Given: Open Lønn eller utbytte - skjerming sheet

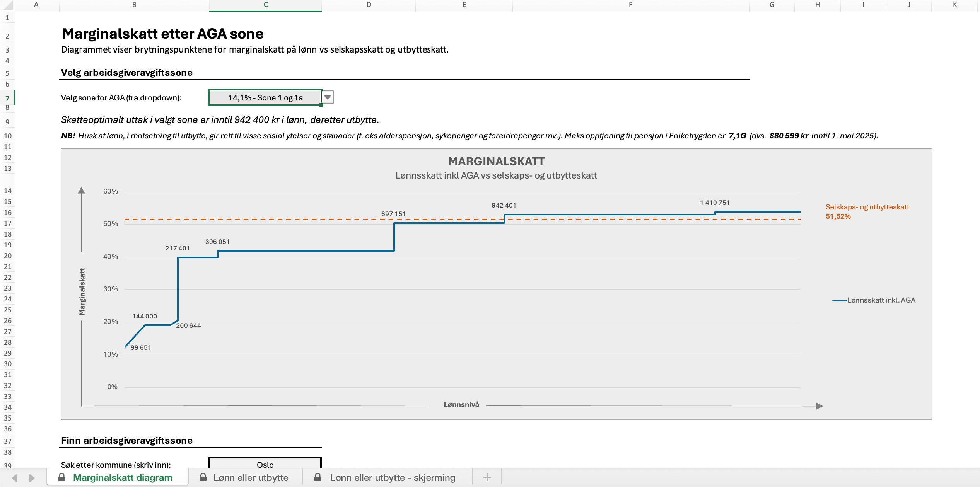Looking at the screenshot, I should [x=392, y=477].
